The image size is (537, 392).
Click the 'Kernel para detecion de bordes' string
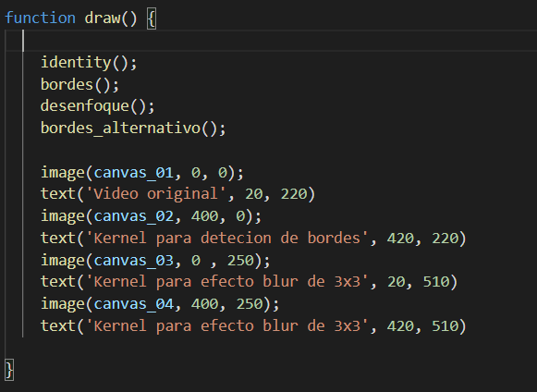(226, 239)
